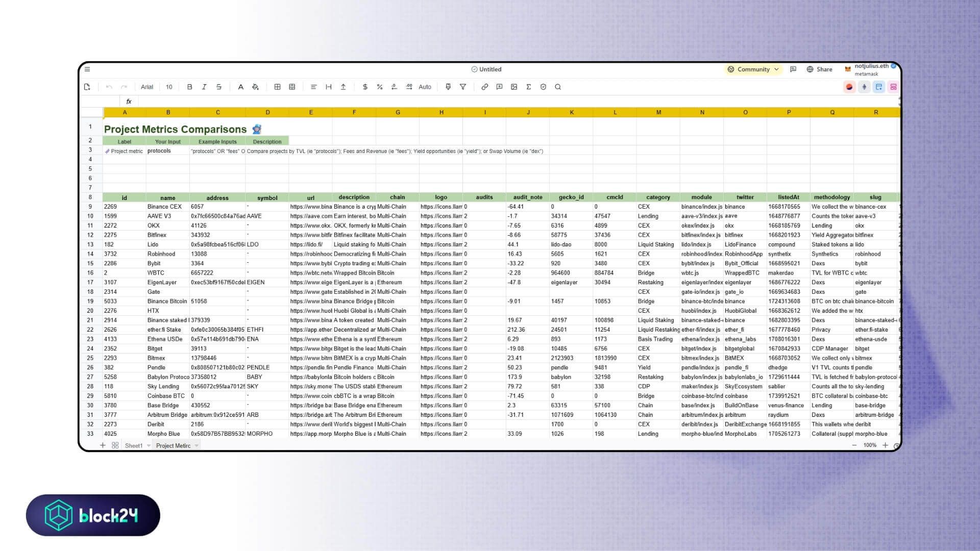980x551 pixels.
Task: Open the font size 10 dropdown
Action: [169, 87]
